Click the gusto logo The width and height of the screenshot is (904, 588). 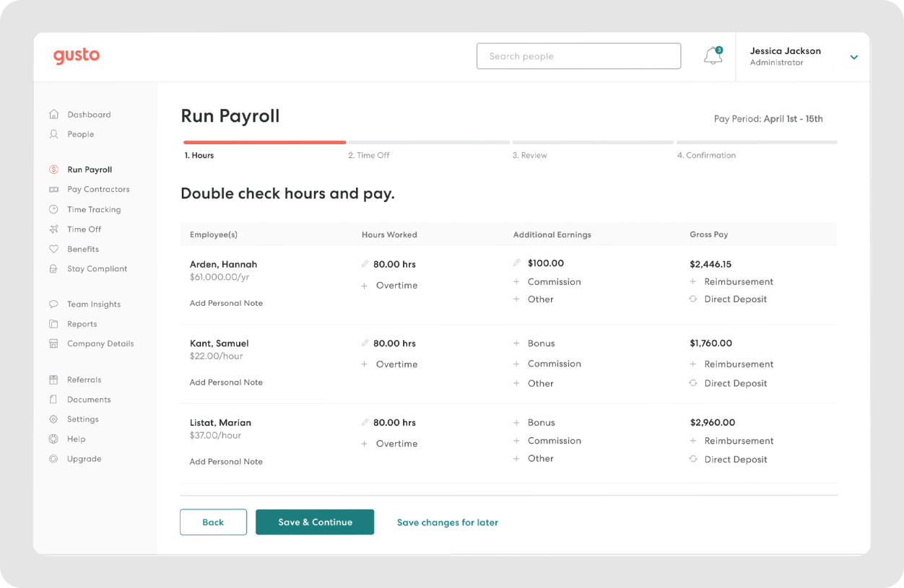click(77, 56)
